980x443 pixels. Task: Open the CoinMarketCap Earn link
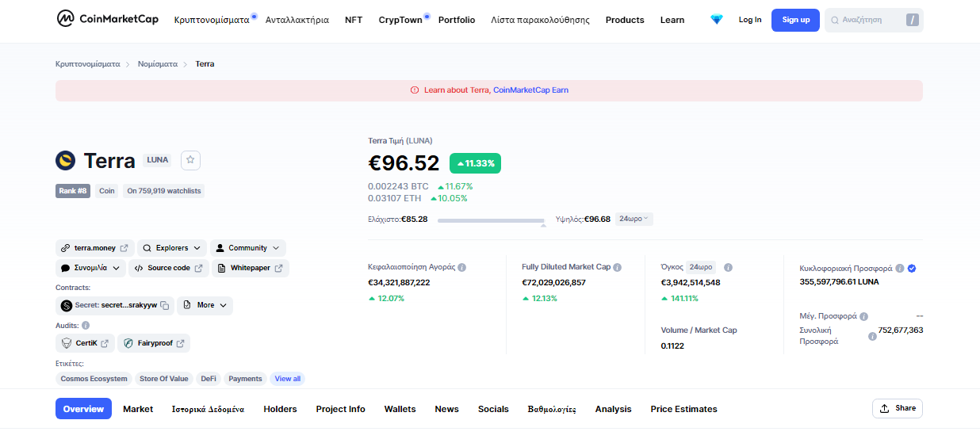point(530,90)
